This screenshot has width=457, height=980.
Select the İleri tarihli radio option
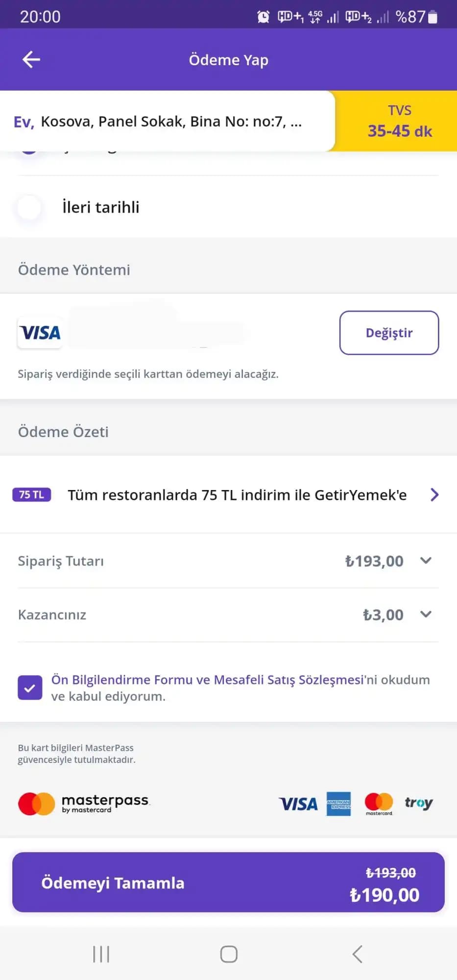click(x=29, y=207)
